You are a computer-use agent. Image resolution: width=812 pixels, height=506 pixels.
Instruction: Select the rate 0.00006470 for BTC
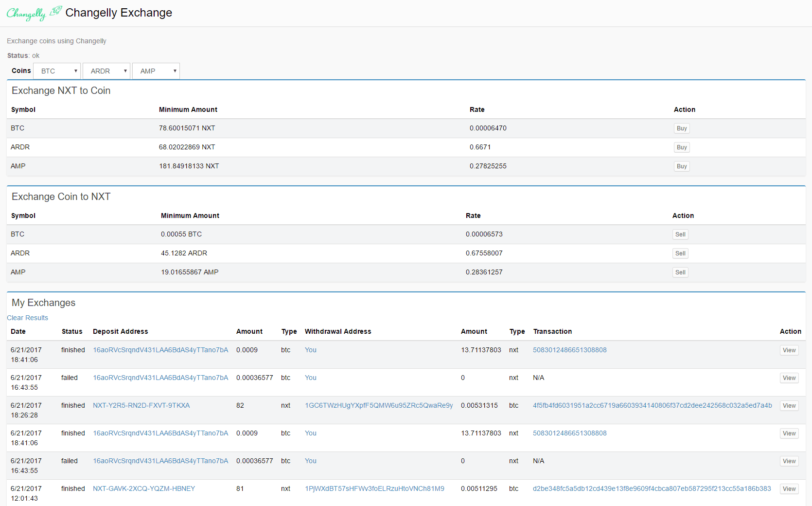[488, 128]
